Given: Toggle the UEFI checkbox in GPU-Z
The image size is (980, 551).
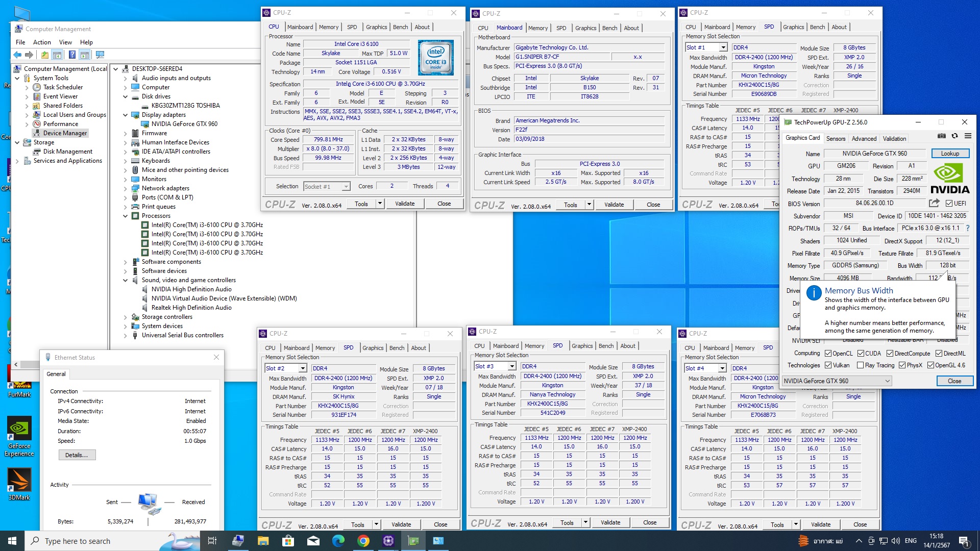Looking at the screenshot, I should (949, 203).
